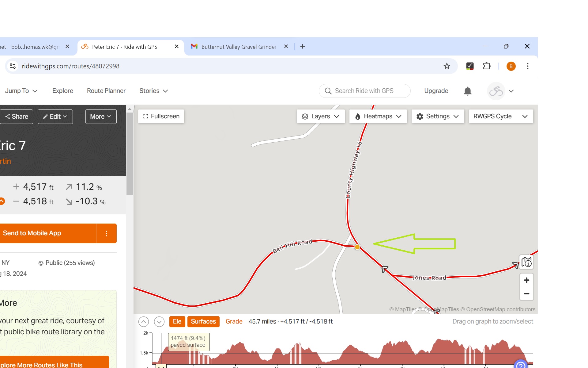Open the help question mark bubble
Screen dimensions: 588x368
coord(520,365)
